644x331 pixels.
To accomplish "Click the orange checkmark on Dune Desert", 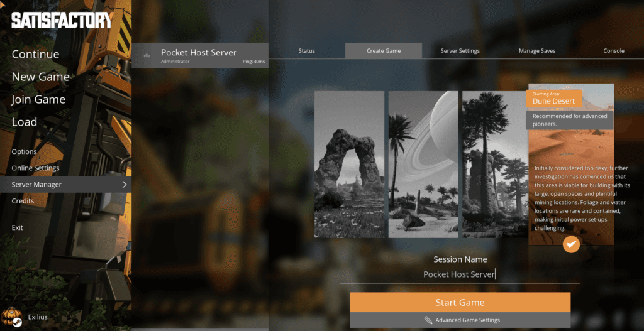I will point(571,244).
